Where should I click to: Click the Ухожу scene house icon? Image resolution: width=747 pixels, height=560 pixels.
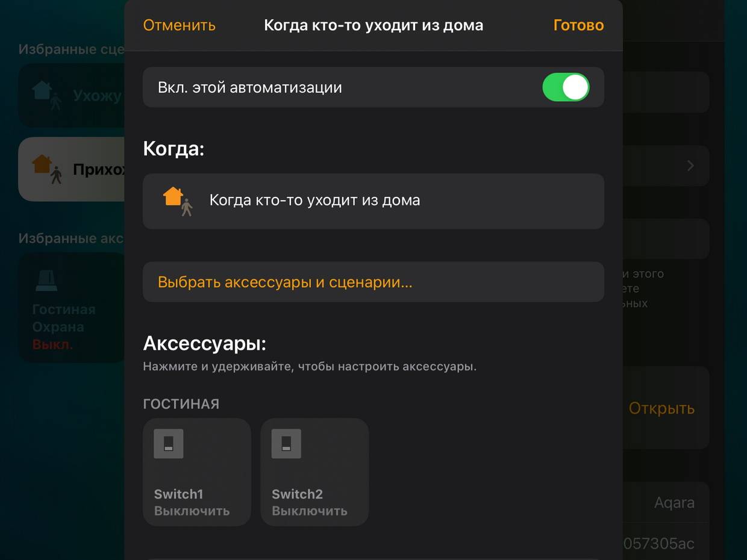47,95
